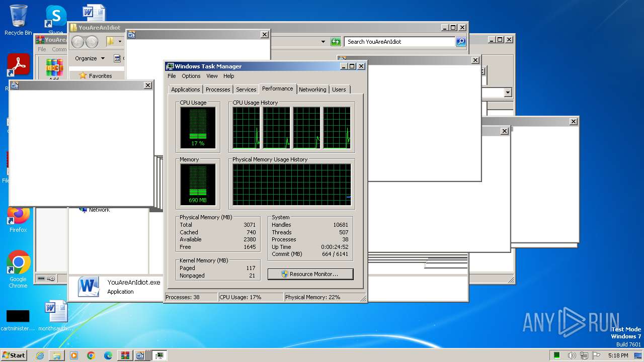
Task: Close the blank popup window above Task Manager
Action: pos(265,35)
